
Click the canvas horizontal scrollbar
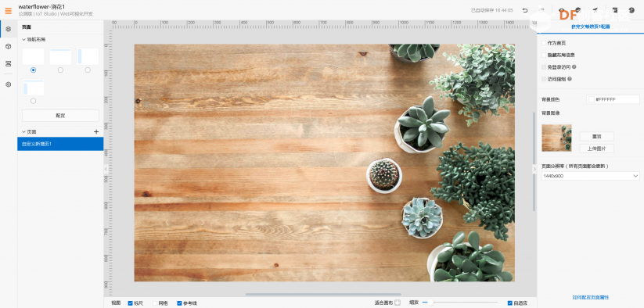(x=323, y=294)
